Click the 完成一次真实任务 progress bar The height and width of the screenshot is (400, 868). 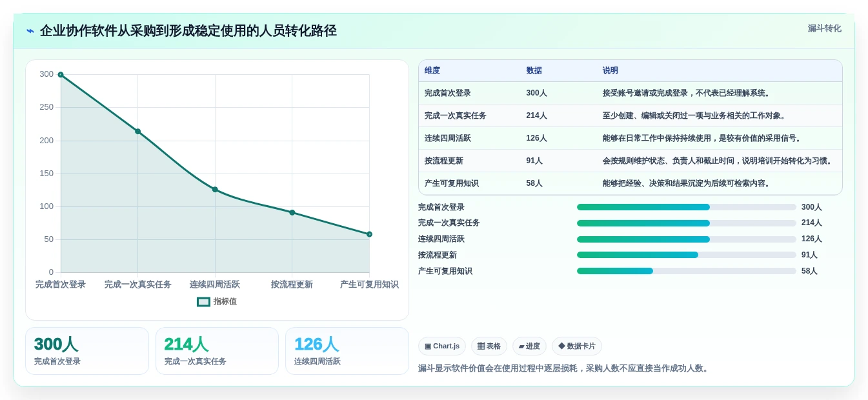(x=687, y=223)
